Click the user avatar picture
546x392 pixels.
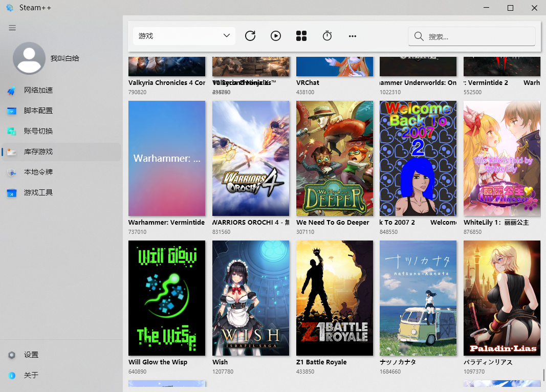pos(29,58)
